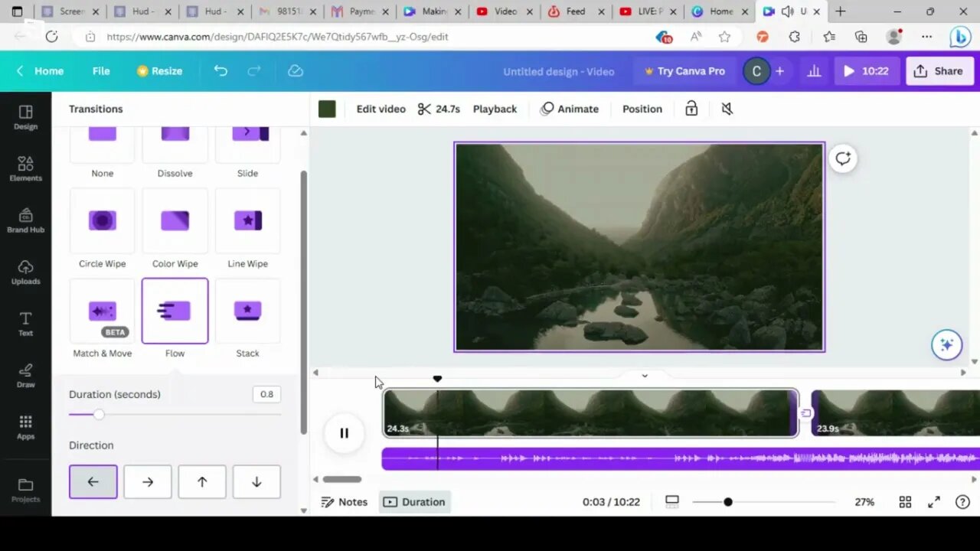Click the dark green color swatch
Screen dimensions: 980x551
click(x=327, y=109)
